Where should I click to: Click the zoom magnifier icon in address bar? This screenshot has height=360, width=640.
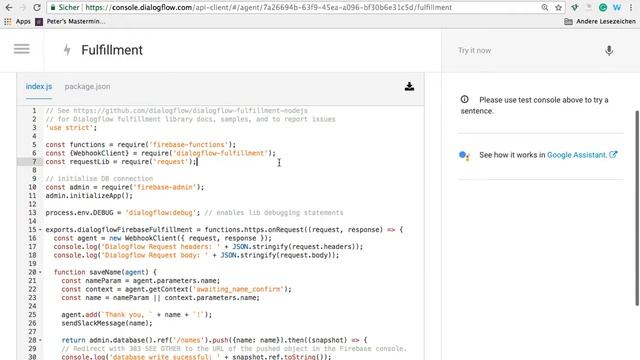pos(544,7)
